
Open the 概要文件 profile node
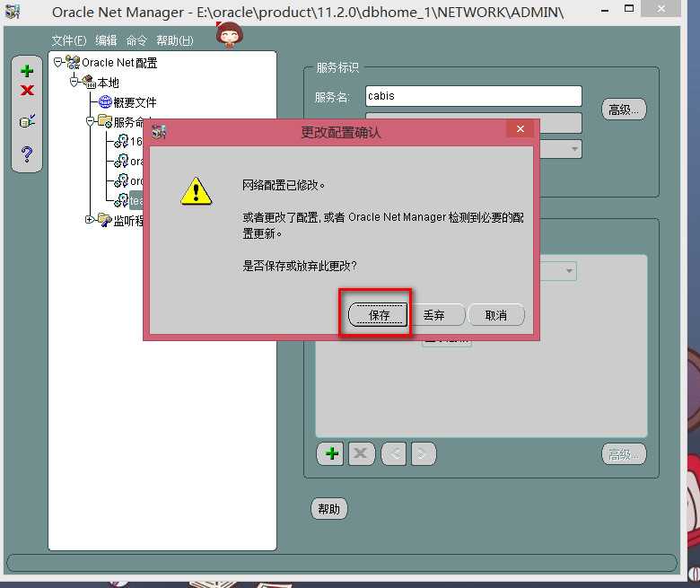tap(135, 102)
